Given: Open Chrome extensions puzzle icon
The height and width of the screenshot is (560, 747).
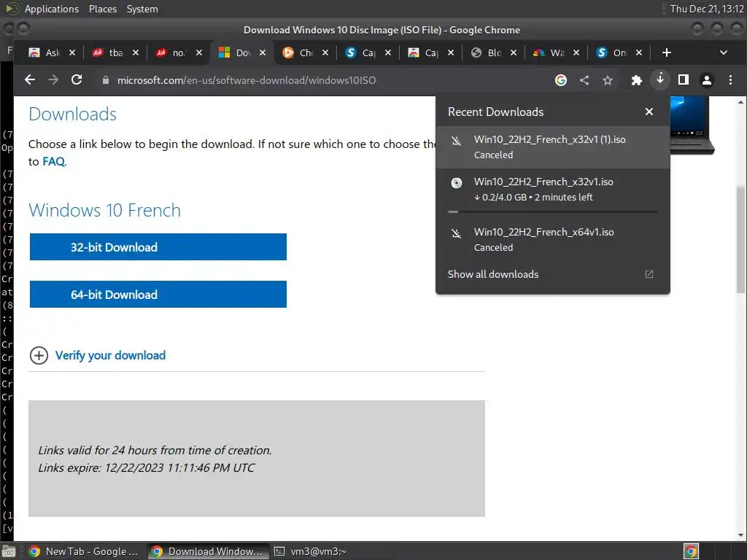Looking at the screenshot, I should pos(636,80).
